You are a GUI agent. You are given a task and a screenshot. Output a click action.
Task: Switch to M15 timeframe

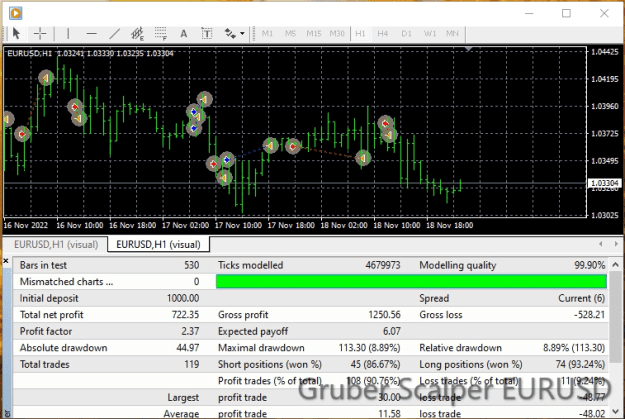pyautogui.click(x=314, y=33)
